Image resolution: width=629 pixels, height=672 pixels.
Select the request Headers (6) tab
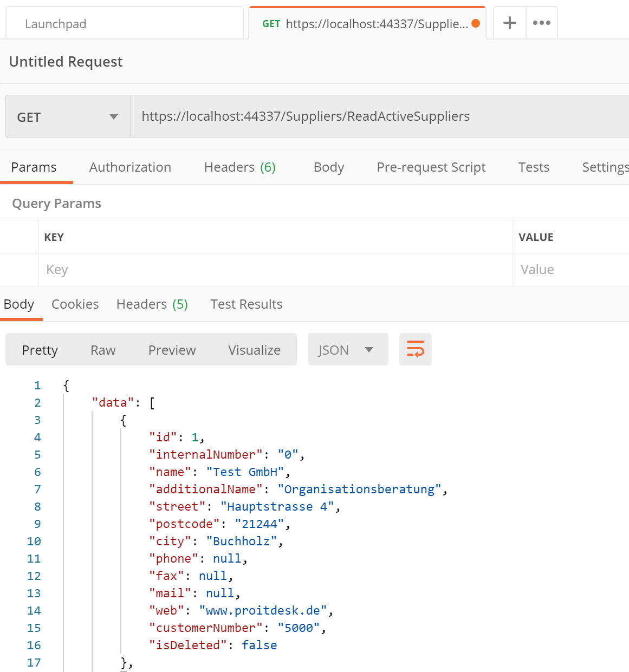click(239, 167)
